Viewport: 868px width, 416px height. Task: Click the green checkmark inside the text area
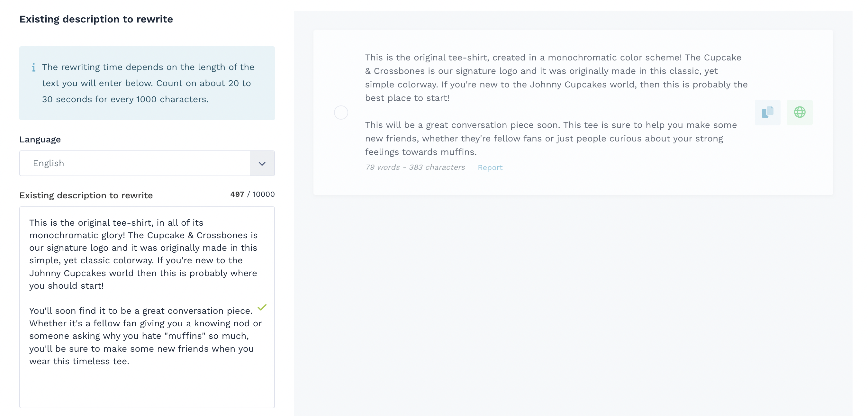[262, 307]
